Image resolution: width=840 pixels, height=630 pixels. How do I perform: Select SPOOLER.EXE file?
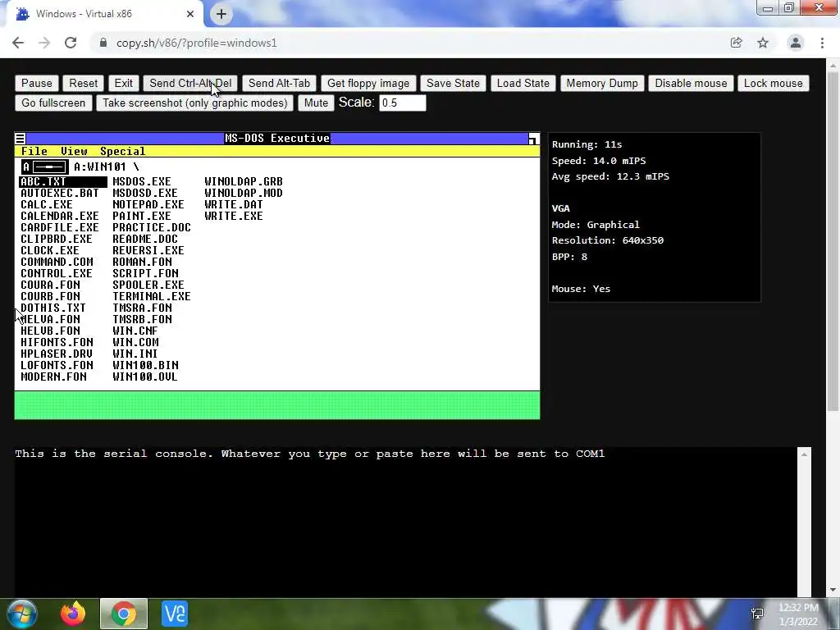[x=148, y=285]
